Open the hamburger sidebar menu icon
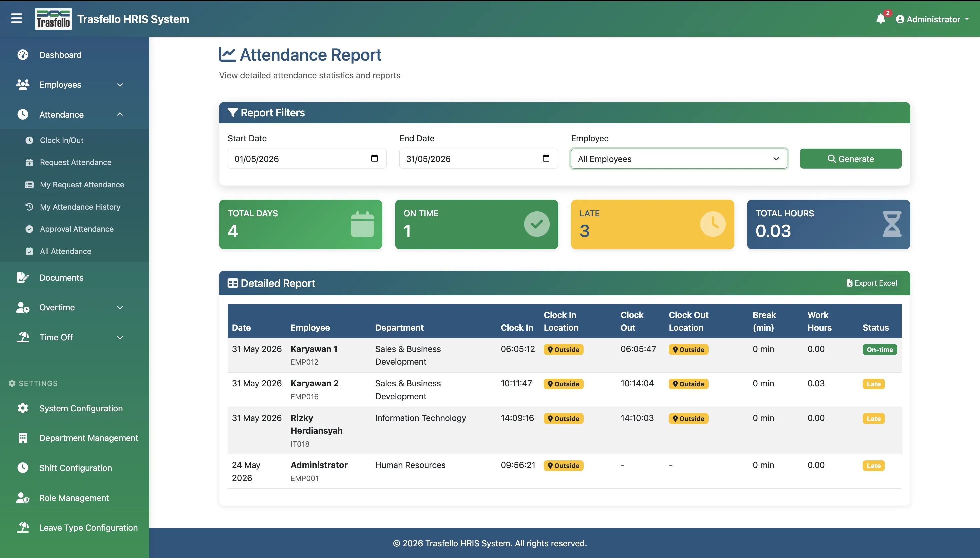980x558 pixels. [x=16, y=18]
